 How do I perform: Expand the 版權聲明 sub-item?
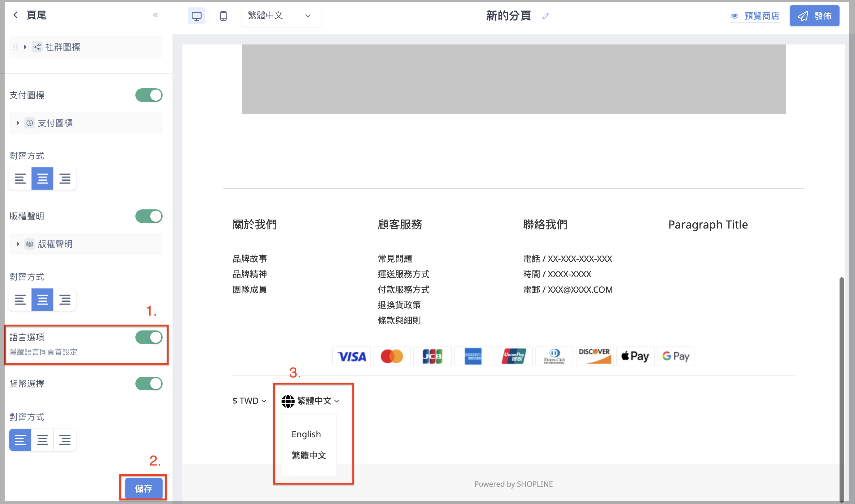click(x=18, y=244)
